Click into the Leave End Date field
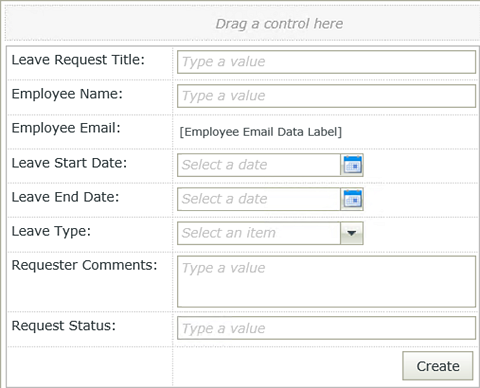Screen dimensions: 480x388 [259, 199]
